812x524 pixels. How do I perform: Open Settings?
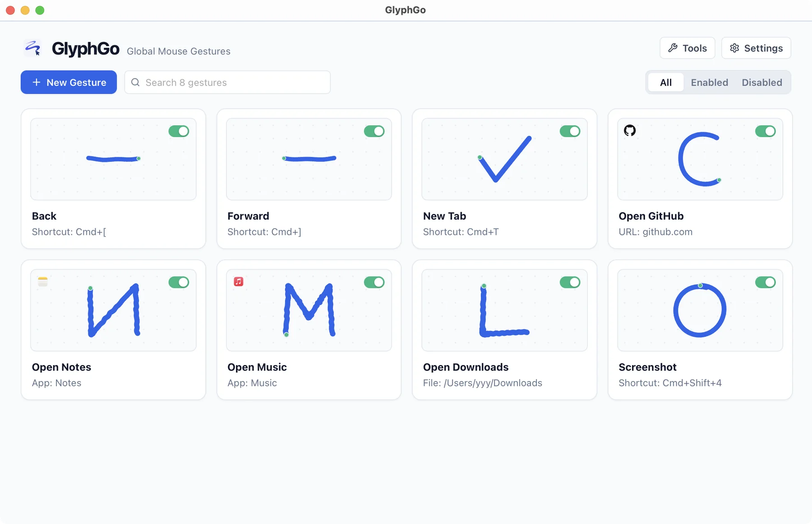pyautogui.click(x=756, y=48)
